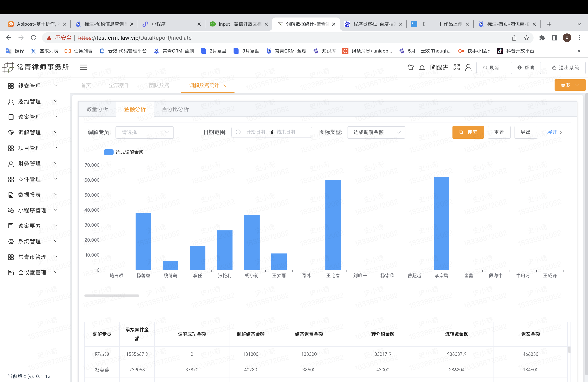Image resolution: width=588 pixels, height=382 pixels.
Task: Click the share page icon in address bar
Action: [x=514, y=38]
